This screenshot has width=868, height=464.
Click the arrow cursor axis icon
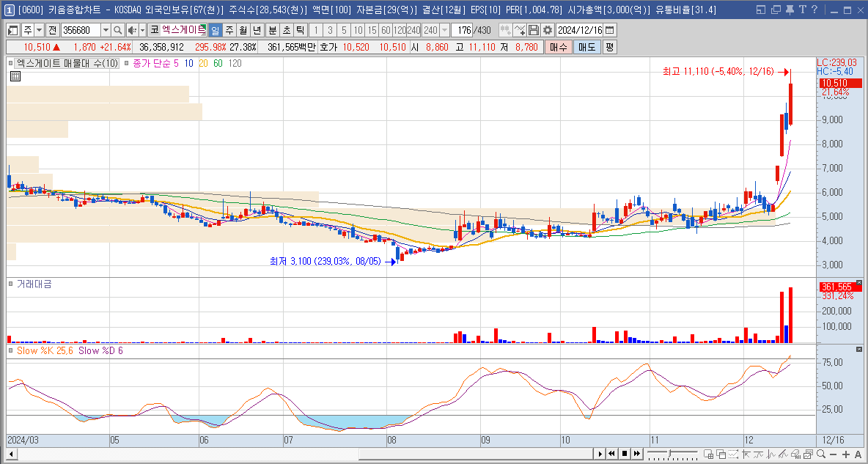pyautogui.click(x=746, y=454)
